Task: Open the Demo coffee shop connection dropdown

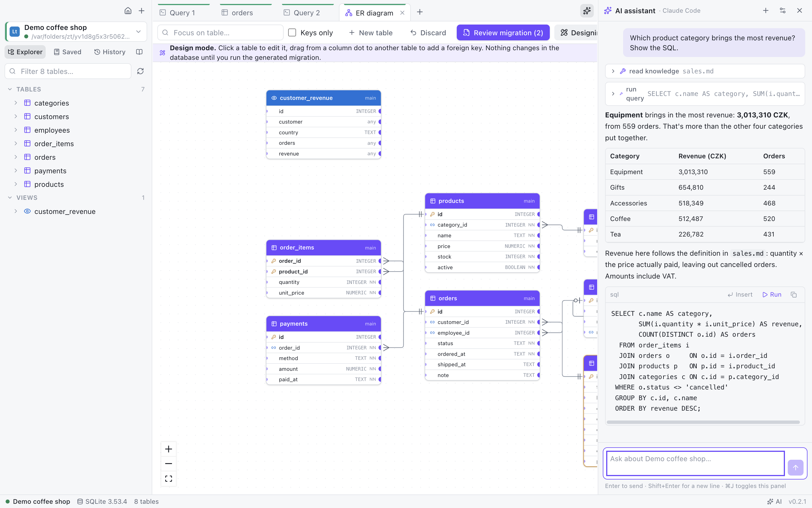Action: pyautogui.click(x=76, y=32)
